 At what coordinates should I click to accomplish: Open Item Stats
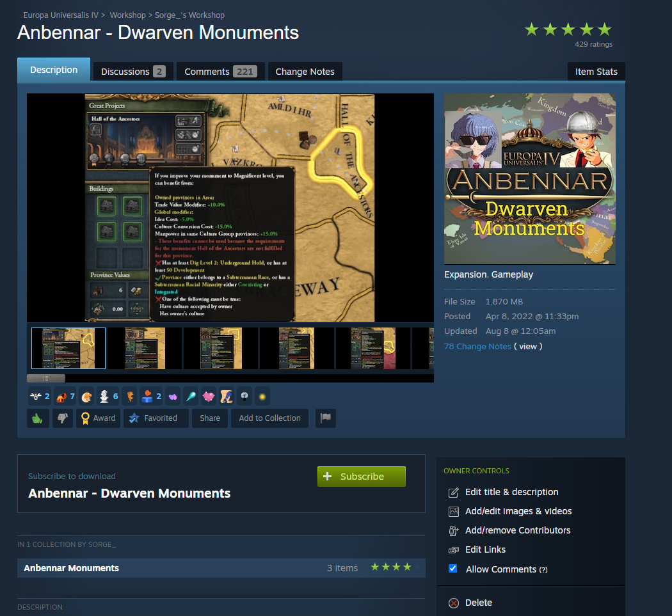click(x=596, y=72)
